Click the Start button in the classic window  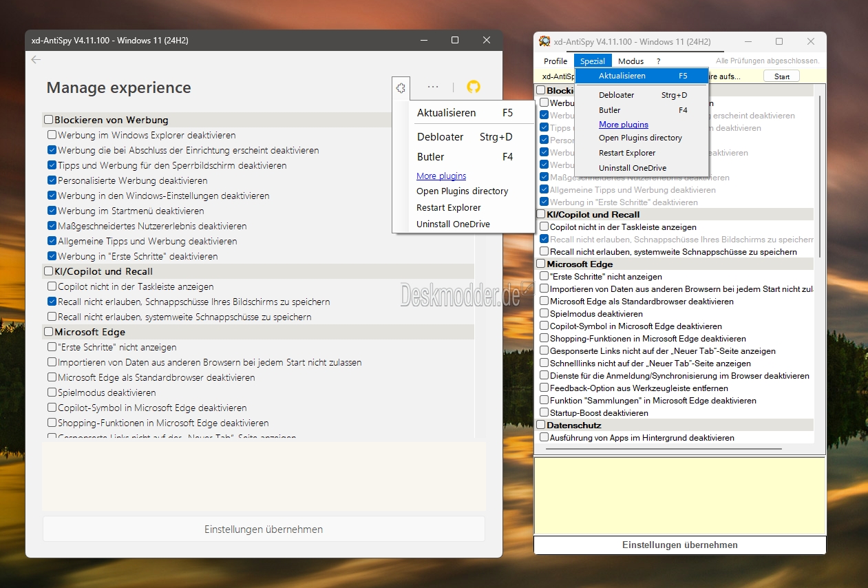click(x=782, y=76)
